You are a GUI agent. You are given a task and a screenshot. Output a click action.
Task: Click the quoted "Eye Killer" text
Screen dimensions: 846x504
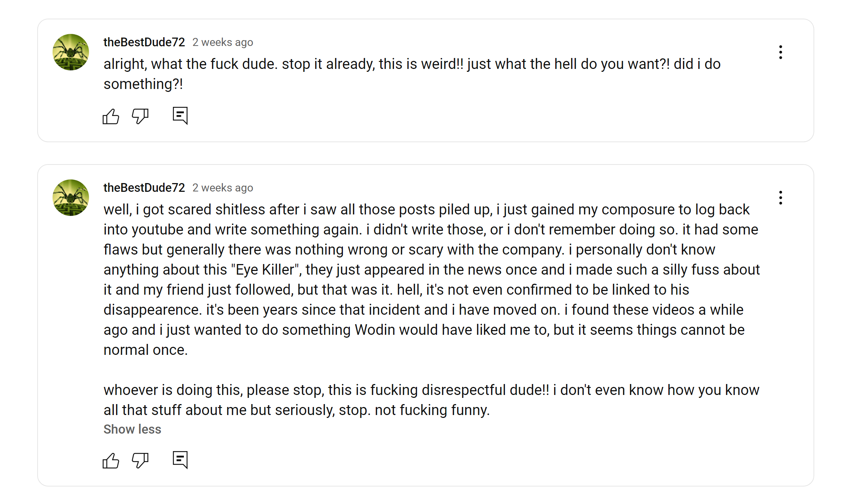coord(266,270)
